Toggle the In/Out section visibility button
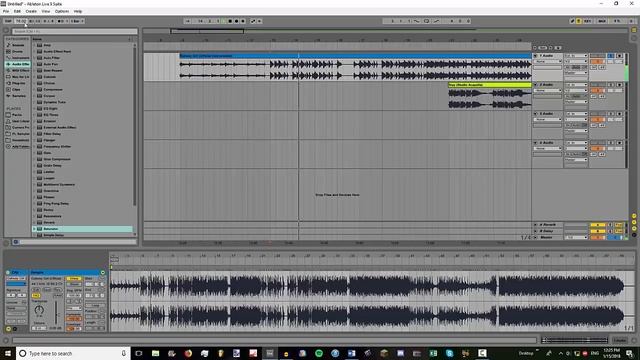The image size is (640, 360). coord(634,216)
